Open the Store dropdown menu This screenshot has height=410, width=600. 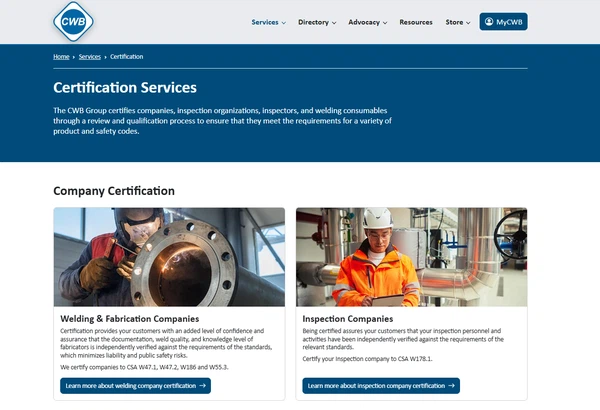click(457, 22)
